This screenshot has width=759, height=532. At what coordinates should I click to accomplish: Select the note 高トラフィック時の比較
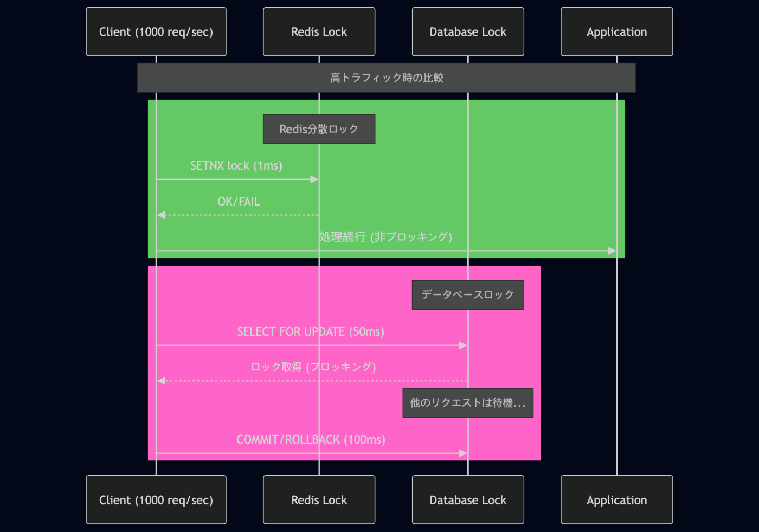(x=387, y=78)
